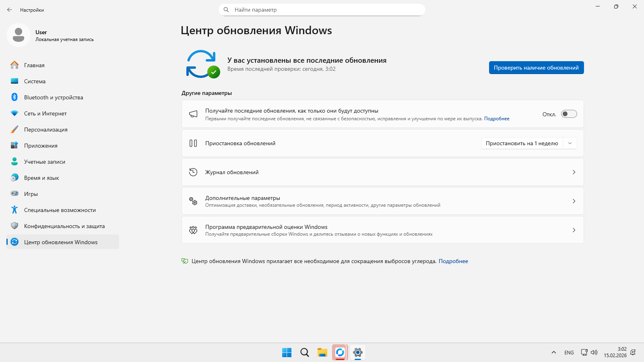The height and width of the screenshot is (362, 644).
Task: Show hidden icons in system tray
Action: coord(554,353)
